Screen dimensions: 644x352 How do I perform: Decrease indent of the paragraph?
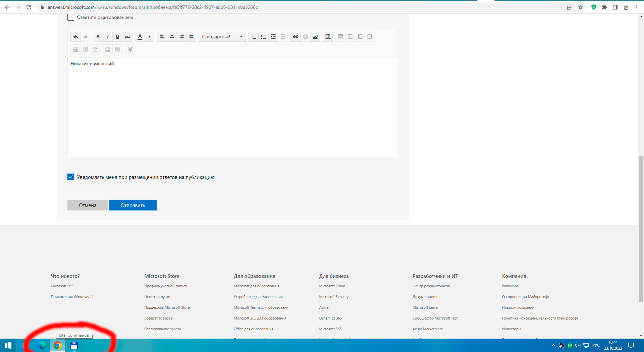tap(283, 37)
